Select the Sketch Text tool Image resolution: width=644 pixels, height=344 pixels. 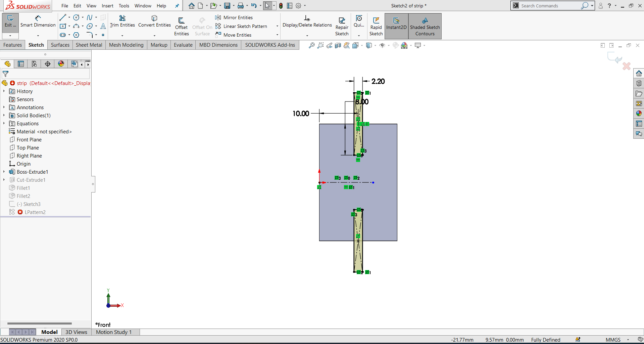(103, 26)
